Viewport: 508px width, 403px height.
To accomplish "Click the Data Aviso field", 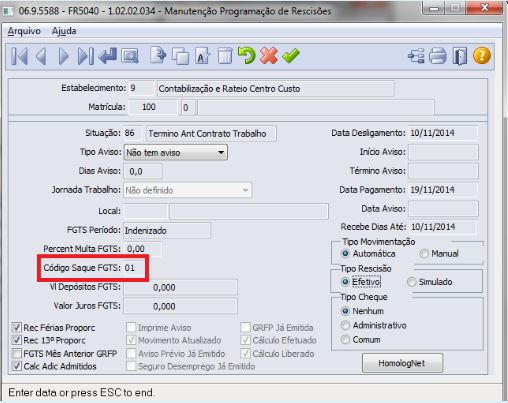I will pyautogui.click(x=443, y=209).
